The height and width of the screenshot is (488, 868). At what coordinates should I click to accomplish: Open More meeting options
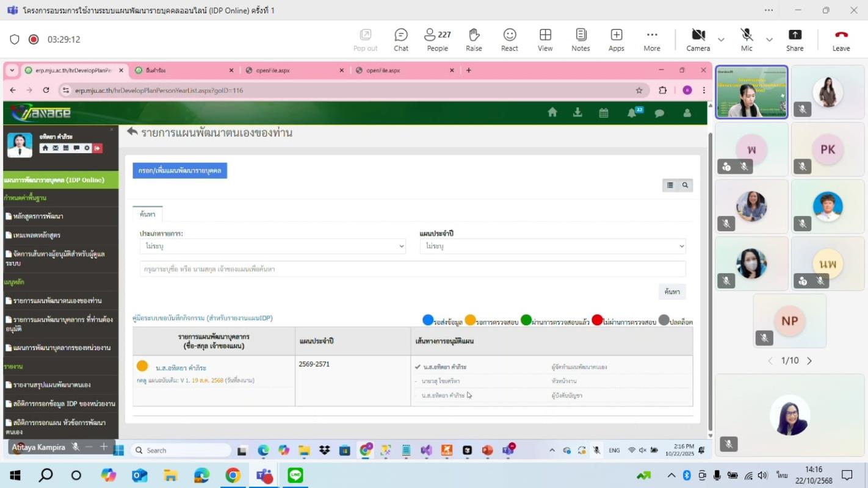coord(652,40)
